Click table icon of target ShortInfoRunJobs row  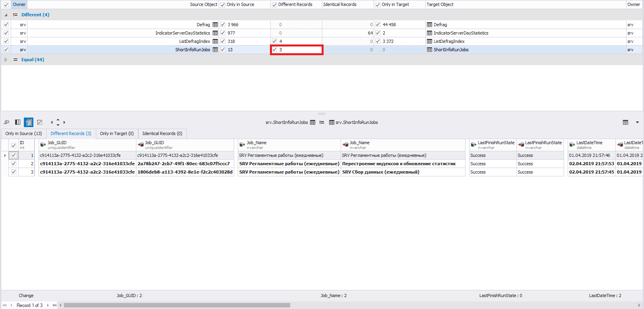(x=429, y=50)
